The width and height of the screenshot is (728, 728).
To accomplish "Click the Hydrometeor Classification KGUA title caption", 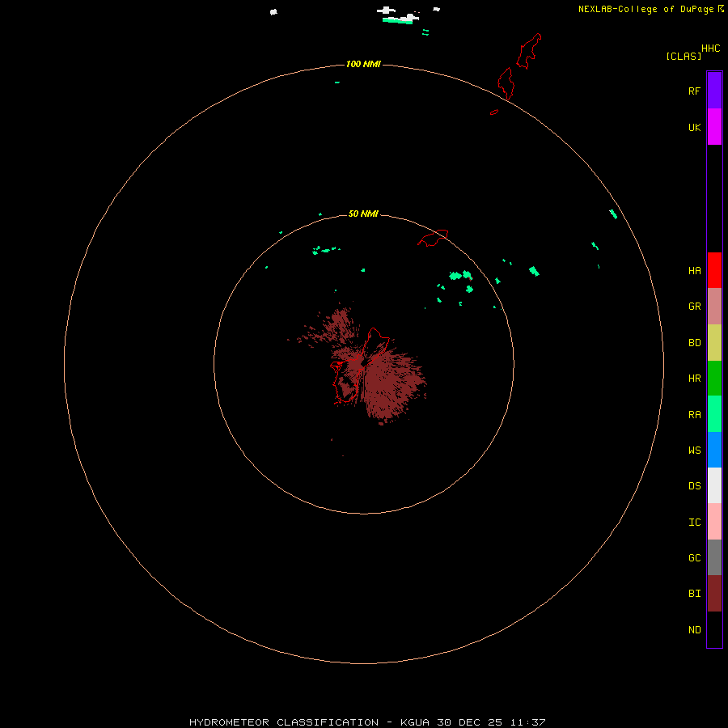I will pos(367,722).
